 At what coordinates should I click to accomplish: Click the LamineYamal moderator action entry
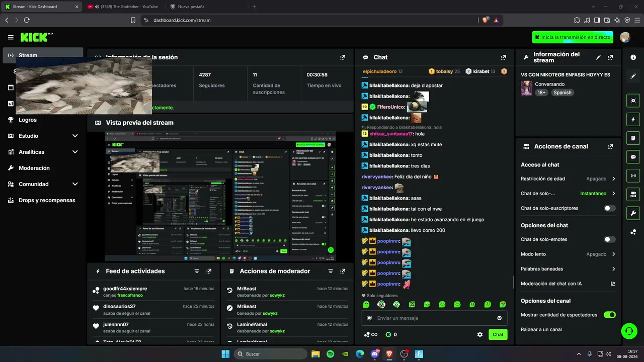(x=287, y=328)
